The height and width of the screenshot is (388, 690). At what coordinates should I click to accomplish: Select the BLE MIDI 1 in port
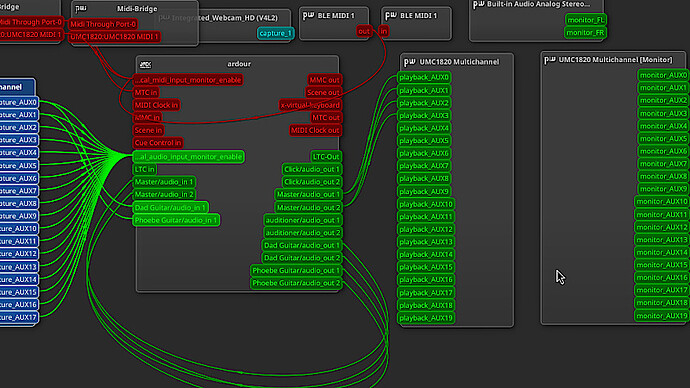tap(384, 31)
